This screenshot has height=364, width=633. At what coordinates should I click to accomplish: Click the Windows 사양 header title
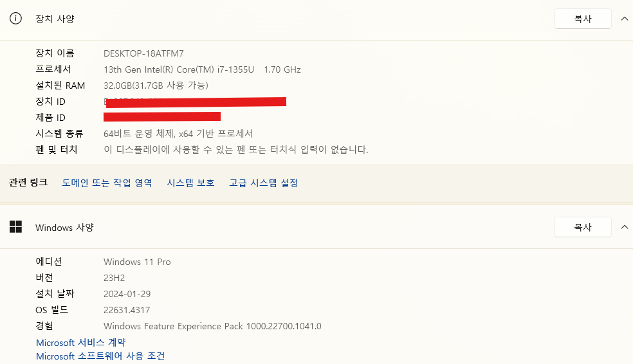point(64,228)
